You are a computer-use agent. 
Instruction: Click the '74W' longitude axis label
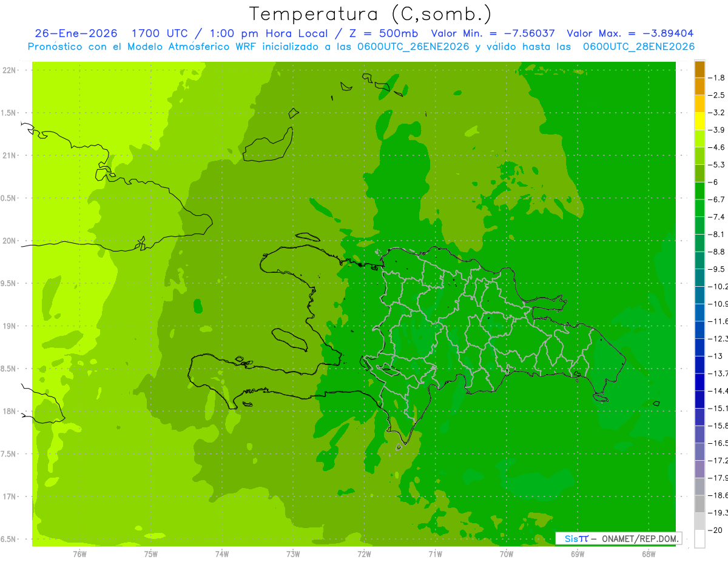pos(222,554)
